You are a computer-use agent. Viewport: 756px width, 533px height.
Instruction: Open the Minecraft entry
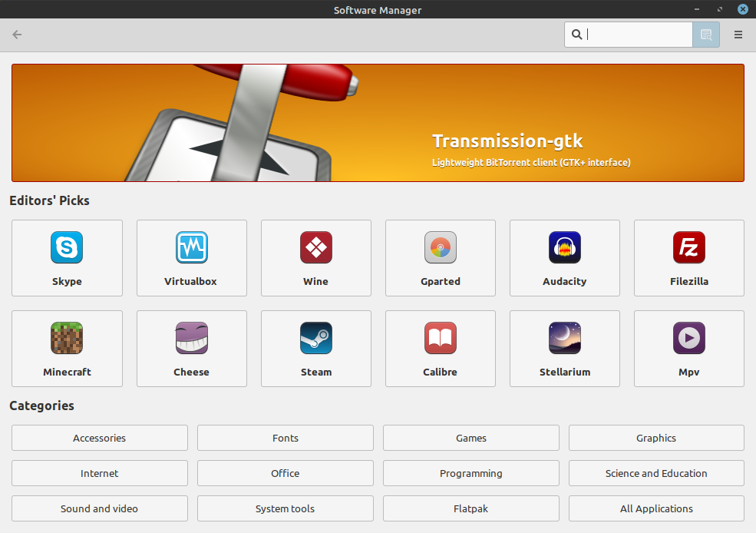click(67, 348)
